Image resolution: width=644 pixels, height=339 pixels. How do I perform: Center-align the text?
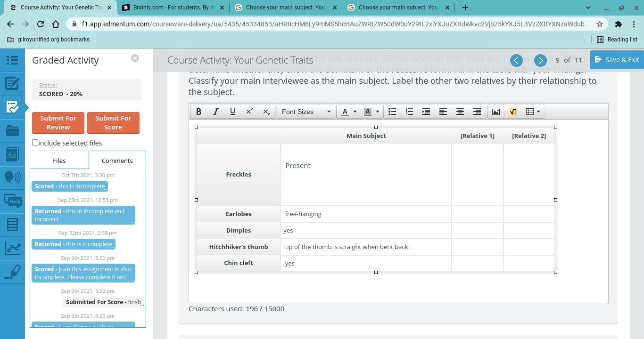click(x=460, y=112)
